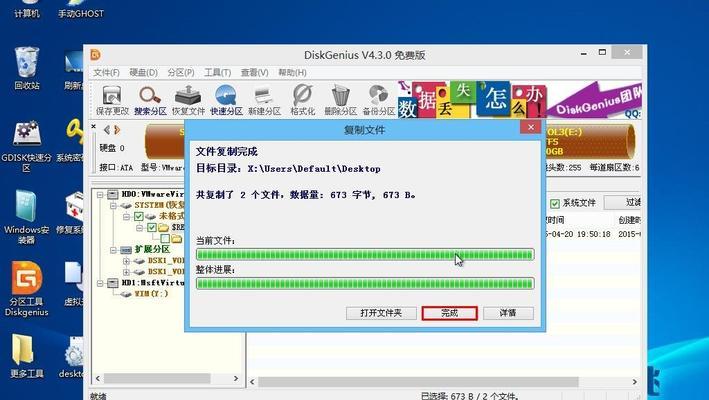Close the 复制文件 dialog
Image resolution: width=709 pixels, height=400 pixels.
pyautogui.click(x=531, y=127)
